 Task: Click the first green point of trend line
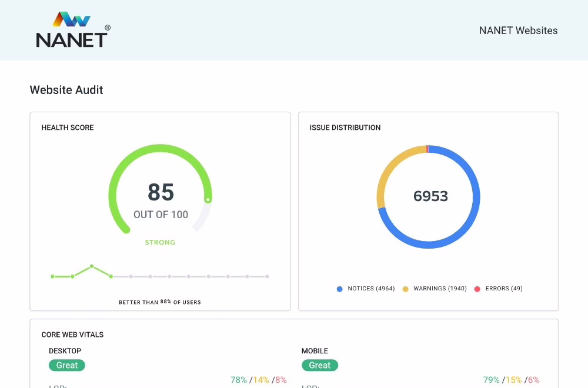click(x=52, y=277)
